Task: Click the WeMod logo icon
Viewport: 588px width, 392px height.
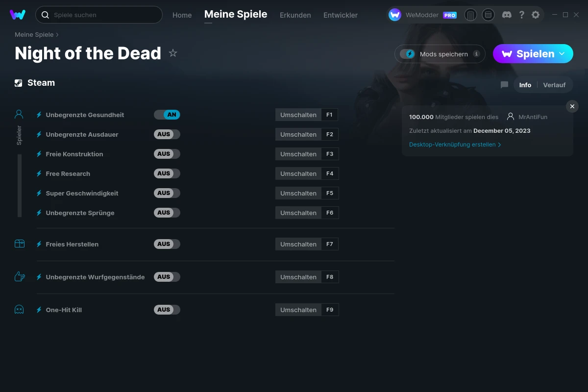Action: 18,15
